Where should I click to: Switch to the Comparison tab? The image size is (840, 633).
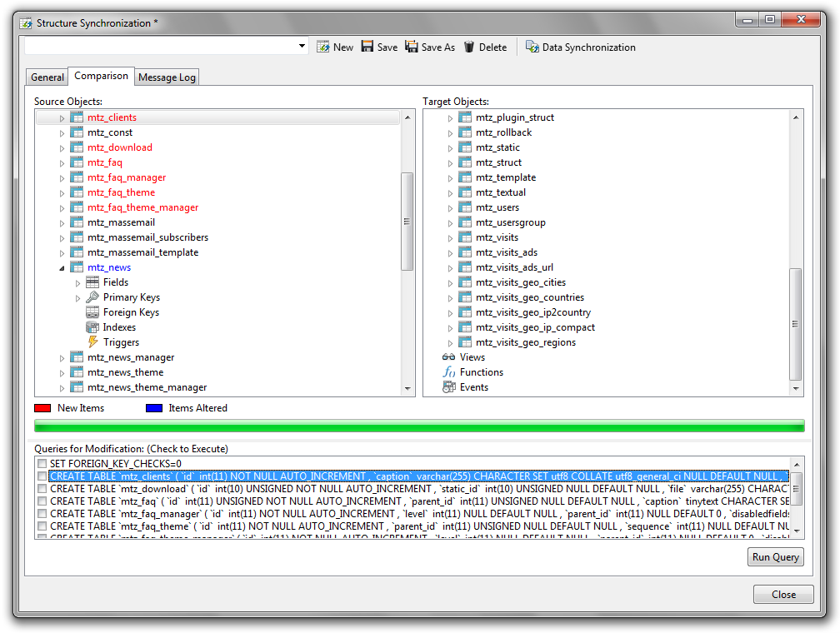[102, 76]
